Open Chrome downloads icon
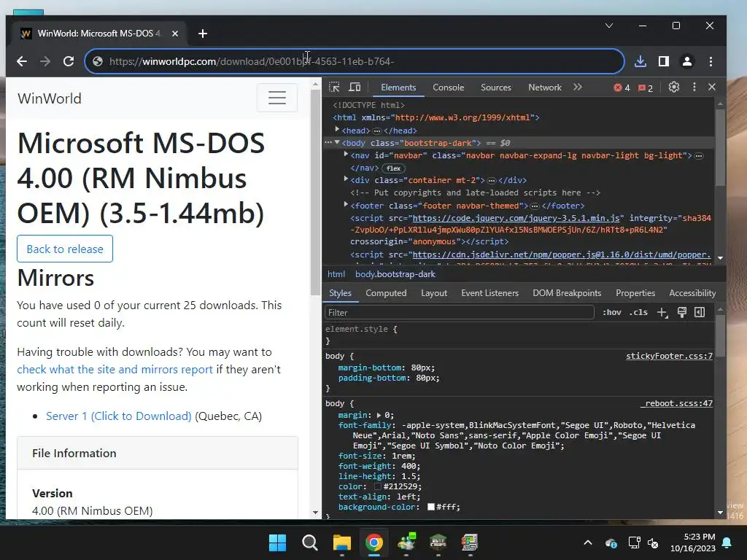Viewport: 747px width, 560px height. [640, 61]
